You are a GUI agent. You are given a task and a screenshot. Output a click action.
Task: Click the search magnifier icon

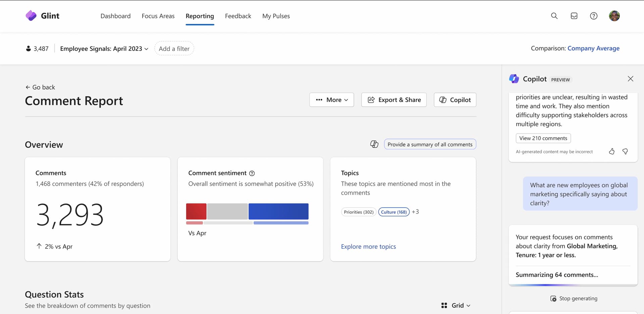tap(554, 16)
